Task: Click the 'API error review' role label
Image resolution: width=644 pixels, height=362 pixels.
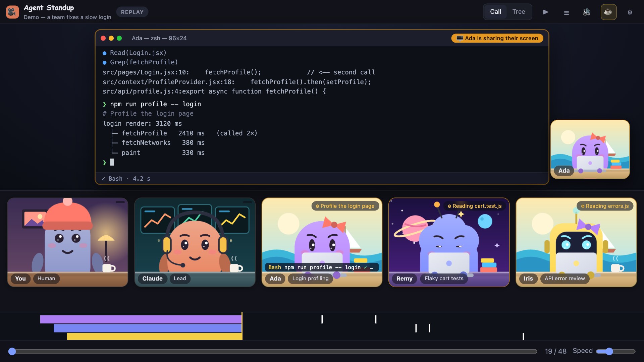Action: tap(565, 279)
